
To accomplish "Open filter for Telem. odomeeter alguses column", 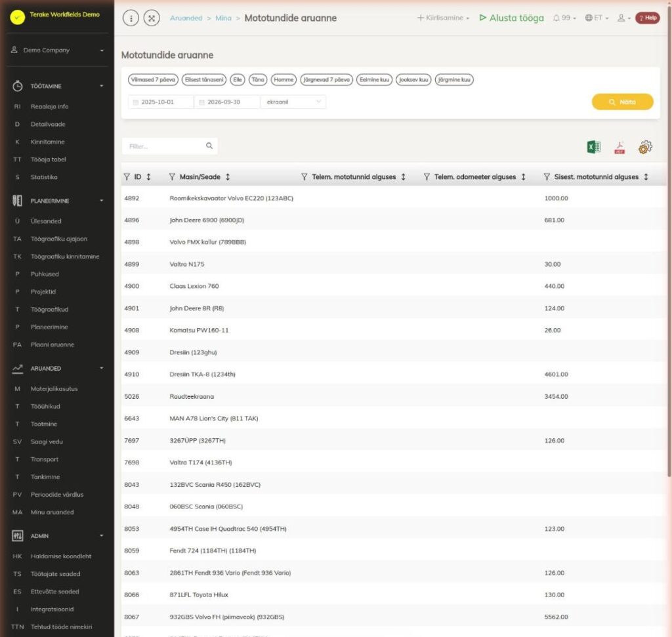I will point(427,177).
